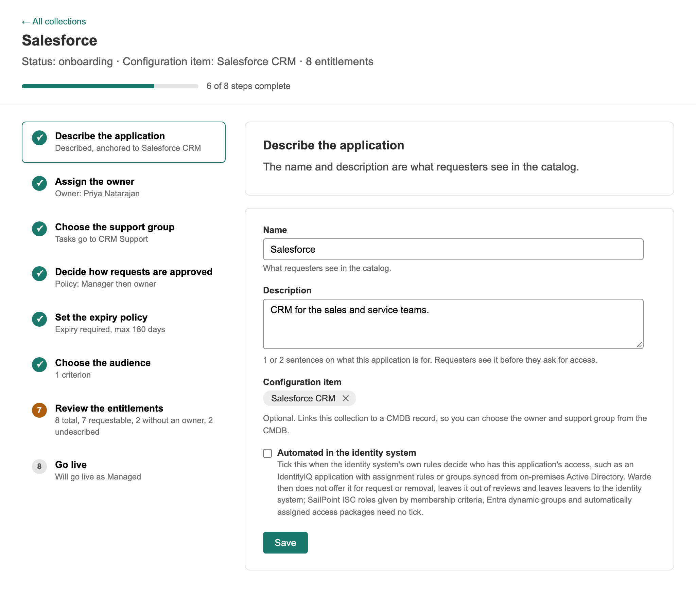Click the 'Configuration item' field label
The image size is (696, 616).
pyautogui.click(x=302, y=382)
